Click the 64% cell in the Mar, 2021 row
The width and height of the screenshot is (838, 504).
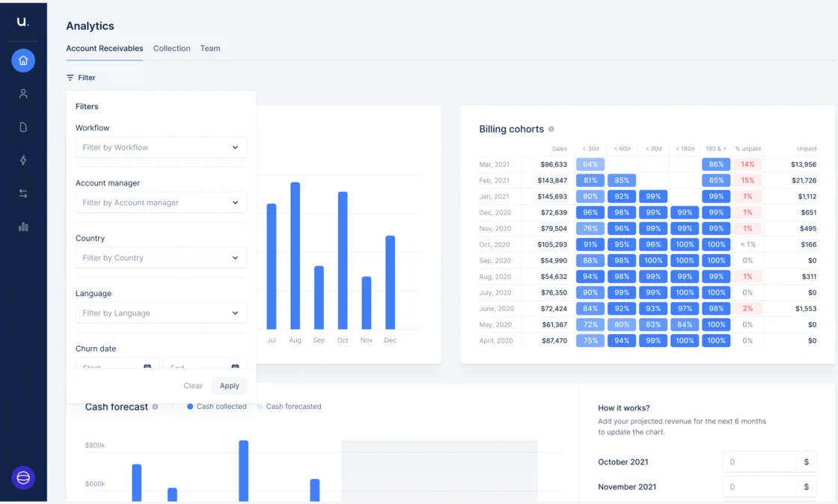pos(590,165)
